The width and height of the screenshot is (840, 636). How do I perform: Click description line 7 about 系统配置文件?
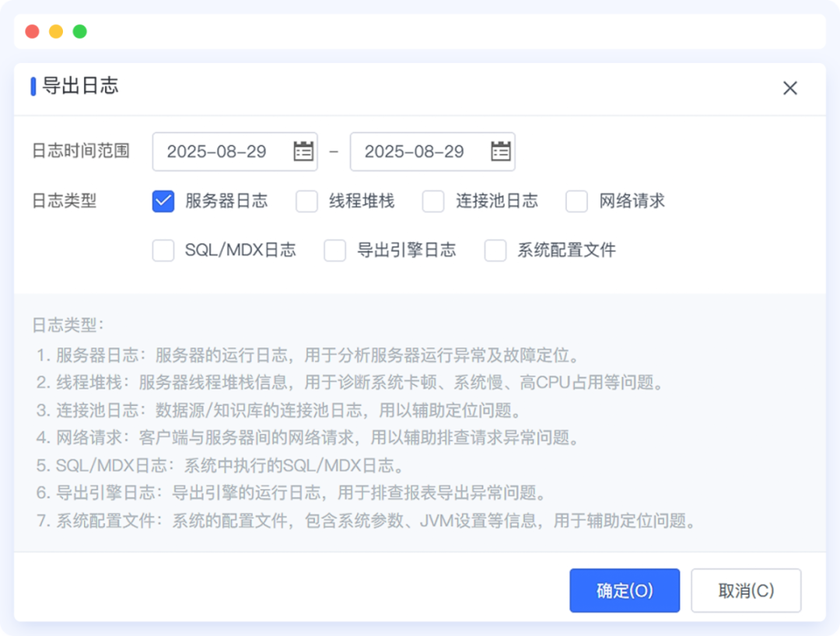(367, 520)
